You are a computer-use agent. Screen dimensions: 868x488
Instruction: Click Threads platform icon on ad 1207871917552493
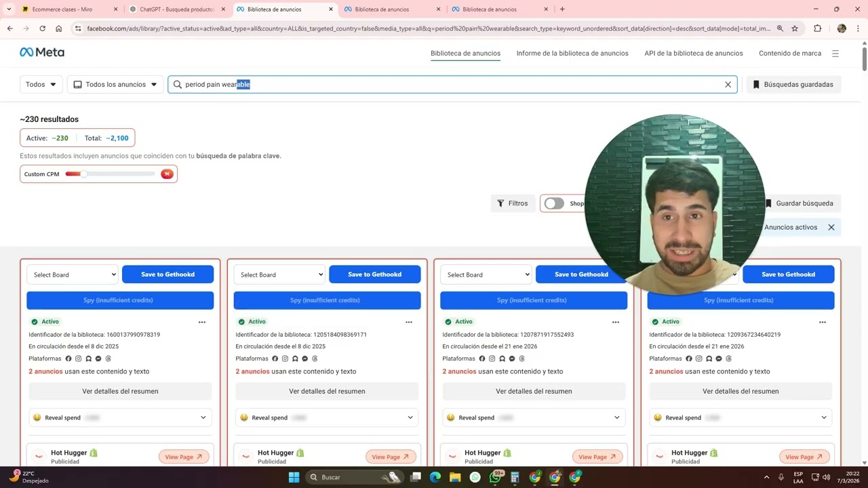[x=522, y=359]
